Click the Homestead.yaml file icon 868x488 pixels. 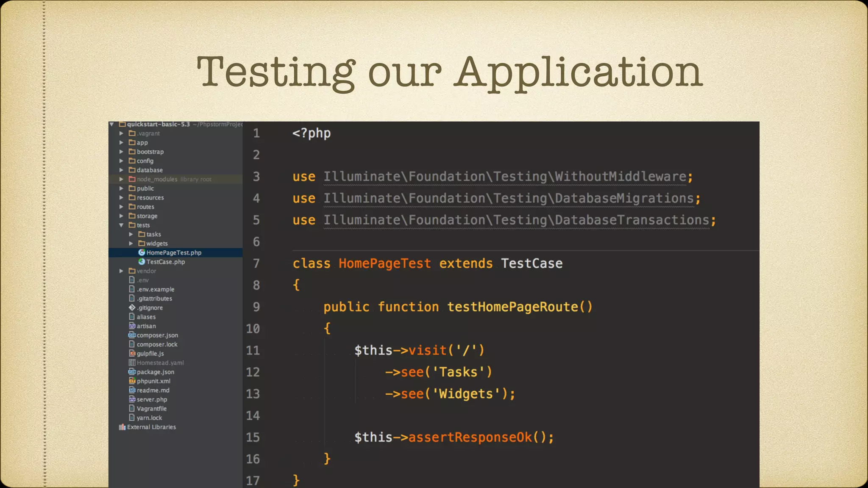(x=132, y=363)
